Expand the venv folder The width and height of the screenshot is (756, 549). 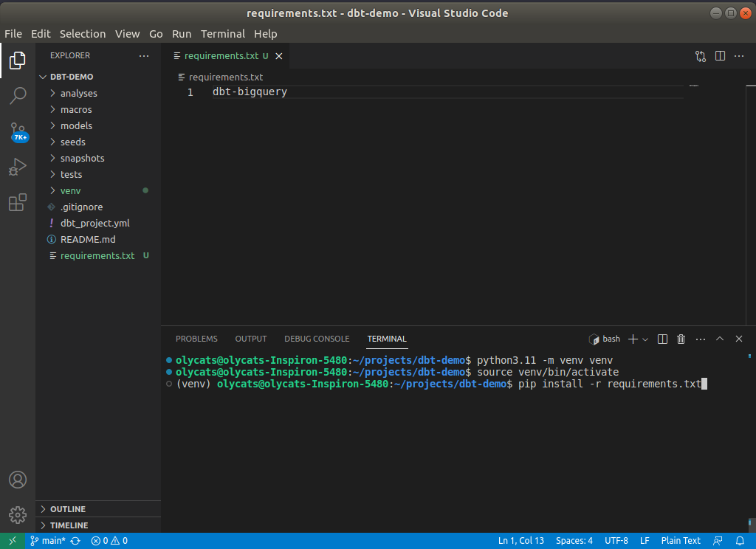[x=98, y=191]
